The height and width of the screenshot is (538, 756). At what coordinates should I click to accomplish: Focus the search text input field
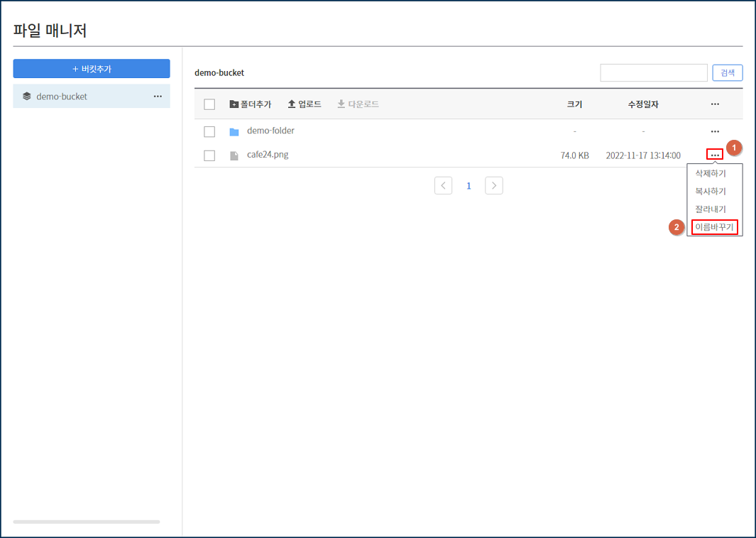tap(653, 72)
